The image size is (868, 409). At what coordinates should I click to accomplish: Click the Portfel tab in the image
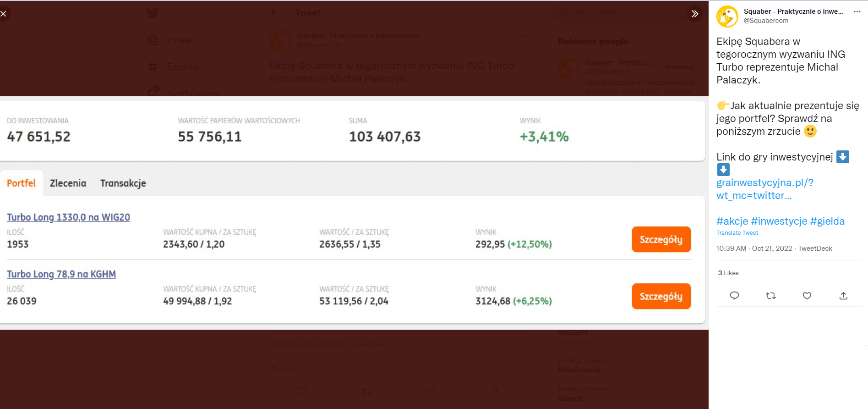pos(21,183)
